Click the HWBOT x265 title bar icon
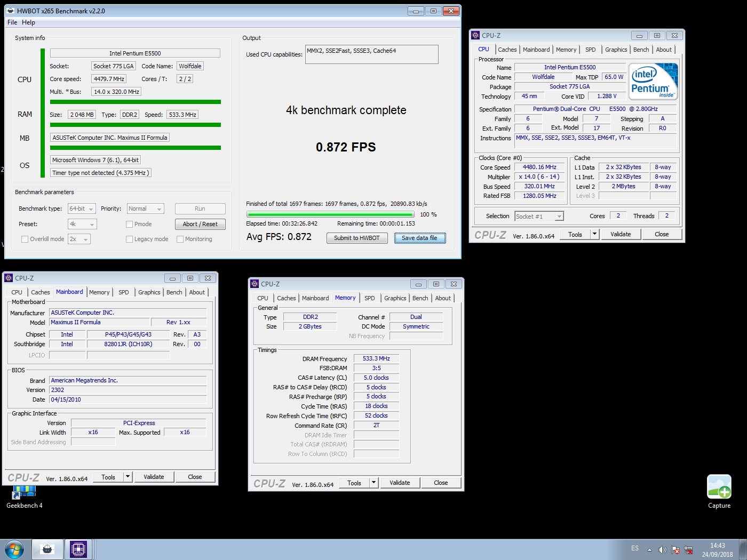Screen dimensions: 747x560 point(10,11)
